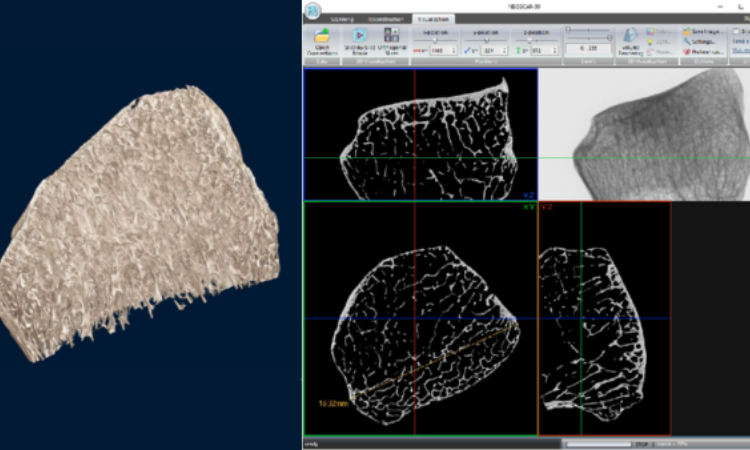Switch to the Reconstruction tab

pos(384,18)
